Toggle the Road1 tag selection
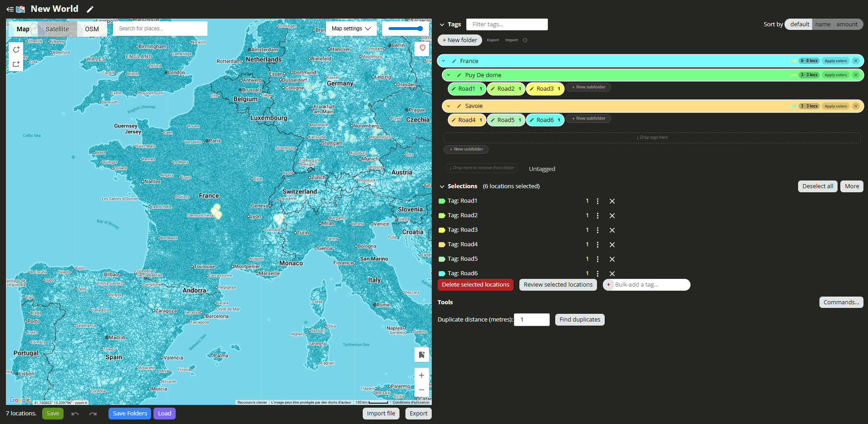Image resolution: width=868 pixels, height=424 pixels. (467, 89)
